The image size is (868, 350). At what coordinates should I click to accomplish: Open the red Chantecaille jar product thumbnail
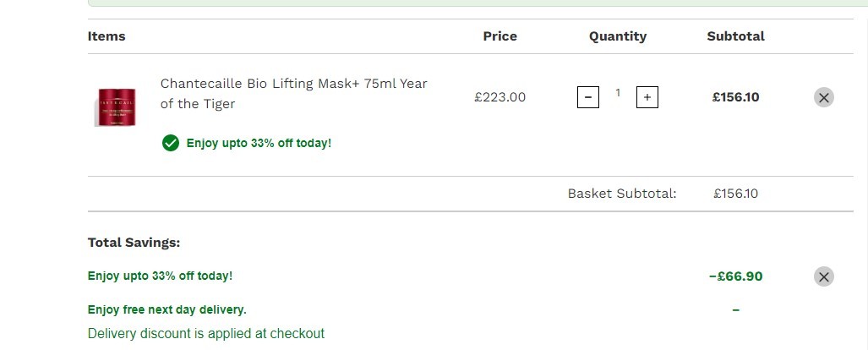[117, 107]
